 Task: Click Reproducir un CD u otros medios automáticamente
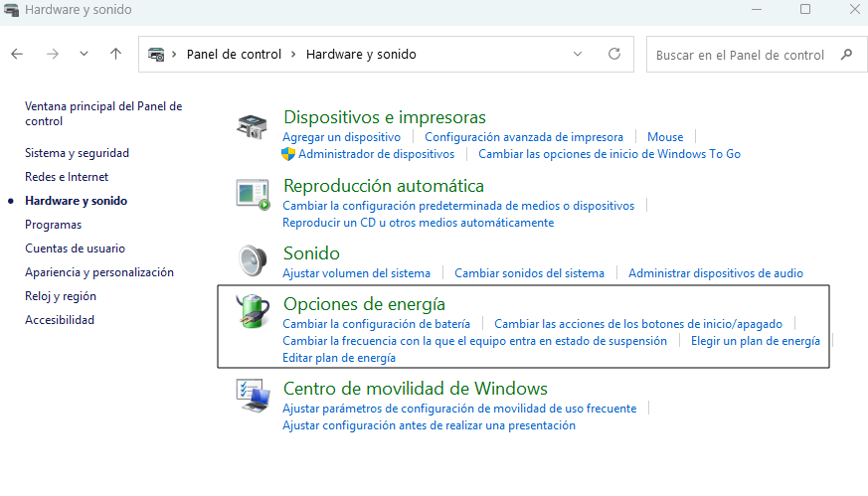[418, 223]
